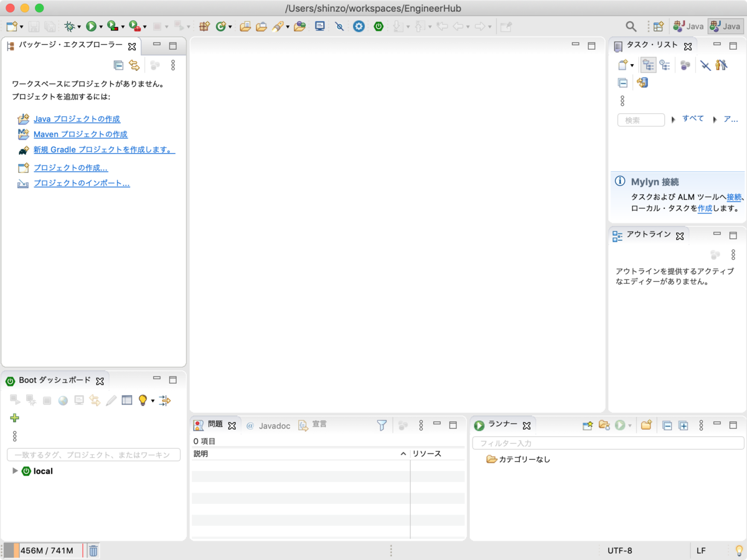Click the すべて filter link in Task List
Screen dimensions: 747x560
point(693,118)
